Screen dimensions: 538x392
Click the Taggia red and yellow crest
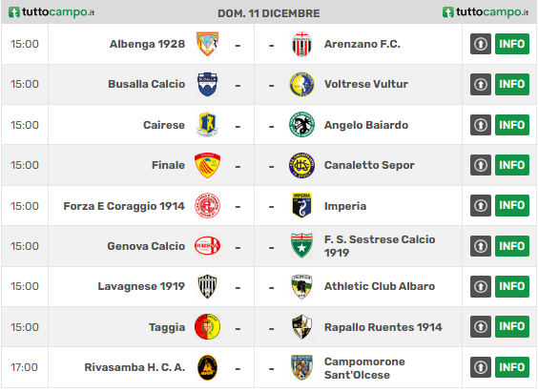[x=207, y=327]
